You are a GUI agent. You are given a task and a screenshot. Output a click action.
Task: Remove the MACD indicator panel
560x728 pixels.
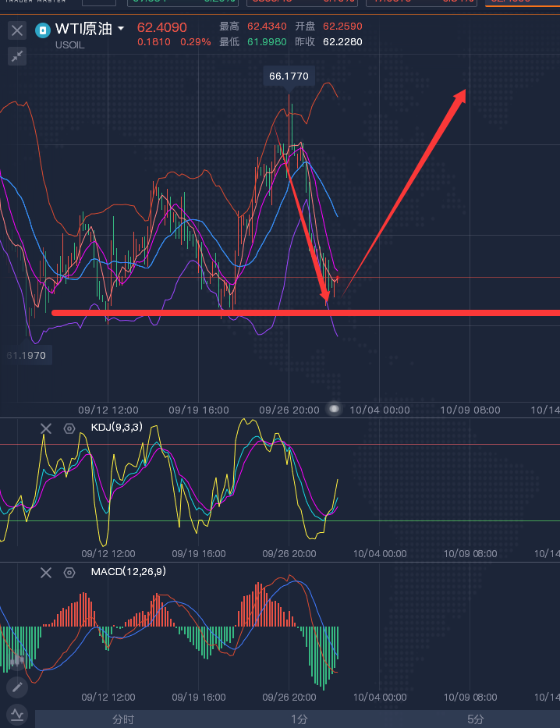tap(46, 573)
